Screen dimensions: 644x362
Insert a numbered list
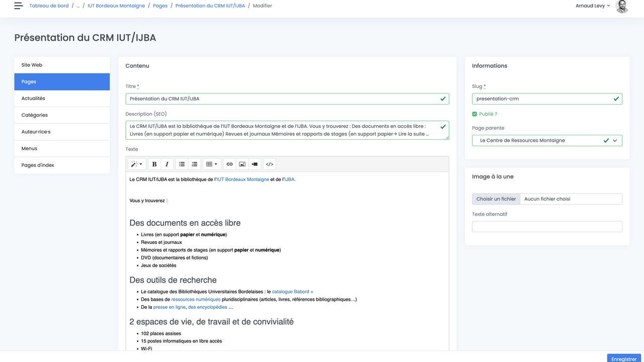pos(194,164)
